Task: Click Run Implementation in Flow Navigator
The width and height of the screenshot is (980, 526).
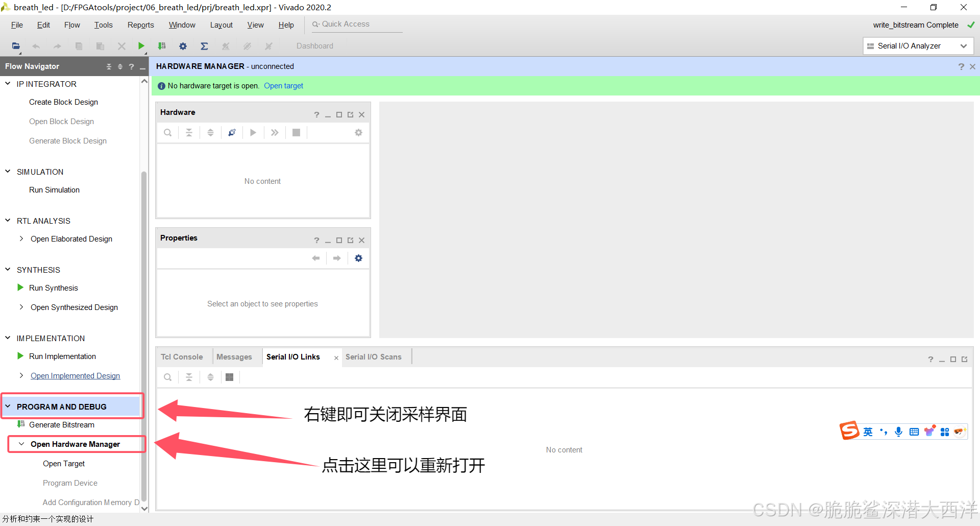Action: [x=62, y=356]
